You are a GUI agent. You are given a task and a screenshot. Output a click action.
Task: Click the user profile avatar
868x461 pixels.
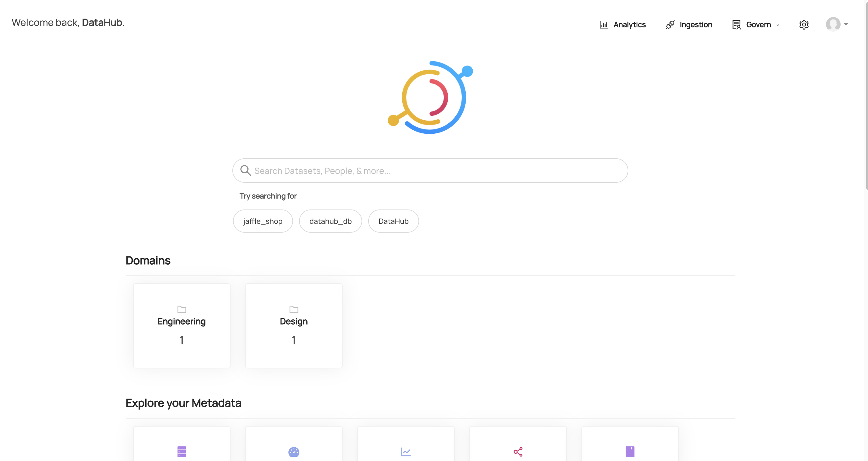[833, 24]
